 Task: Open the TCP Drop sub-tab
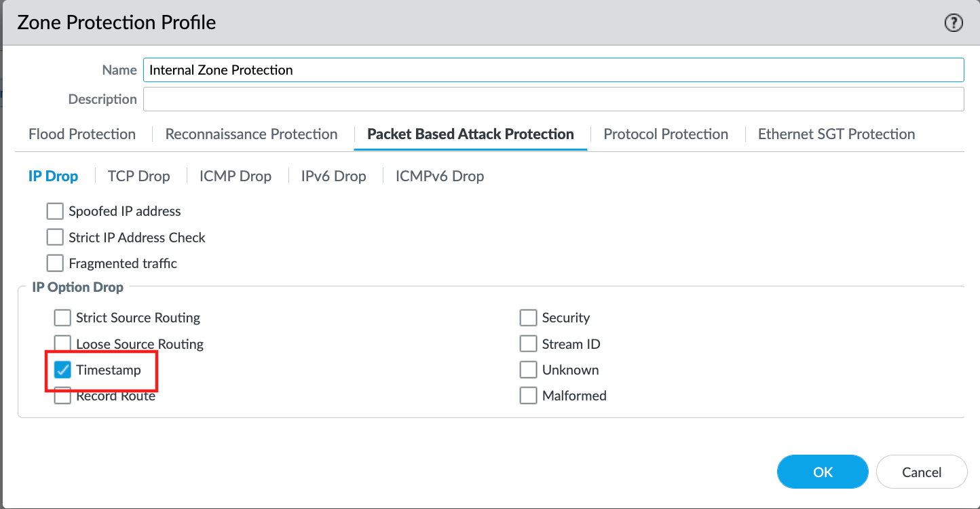point(138,176)
